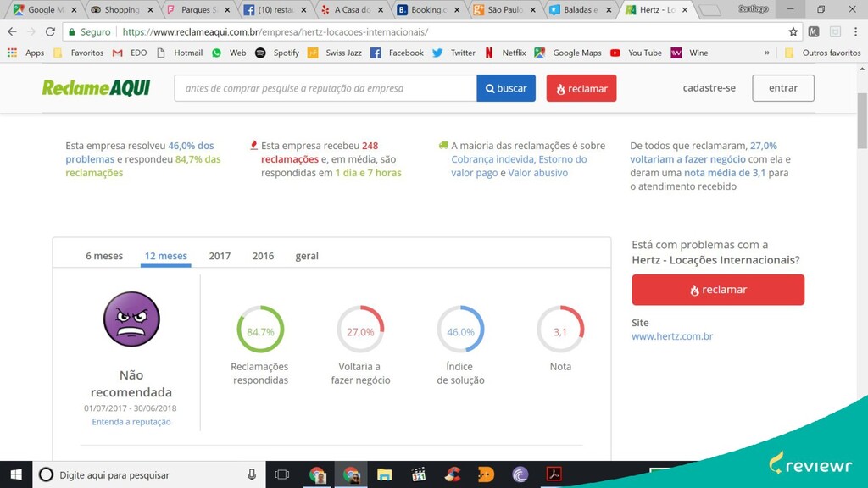868x488 pixels.
Task: Click the blue buscar button
Action: (x=506, y=88)
